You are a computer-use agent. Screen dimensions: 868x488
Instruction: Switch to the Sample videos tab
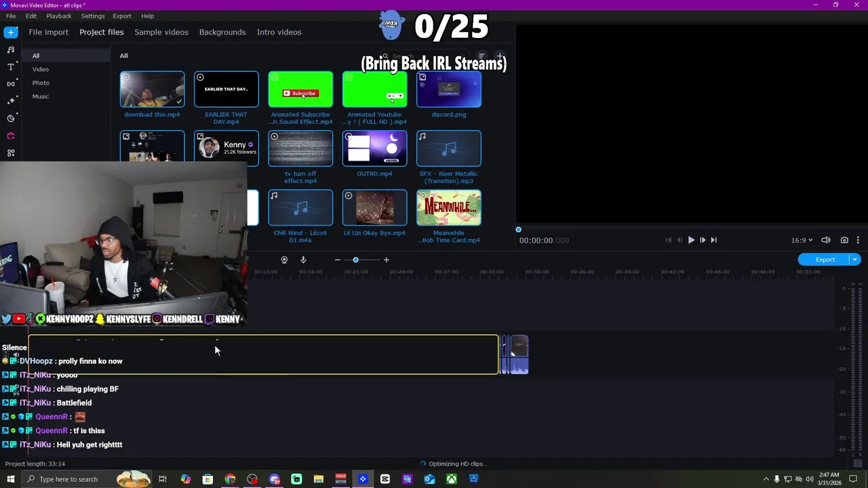pyautogui.click(x=161, y=32)
